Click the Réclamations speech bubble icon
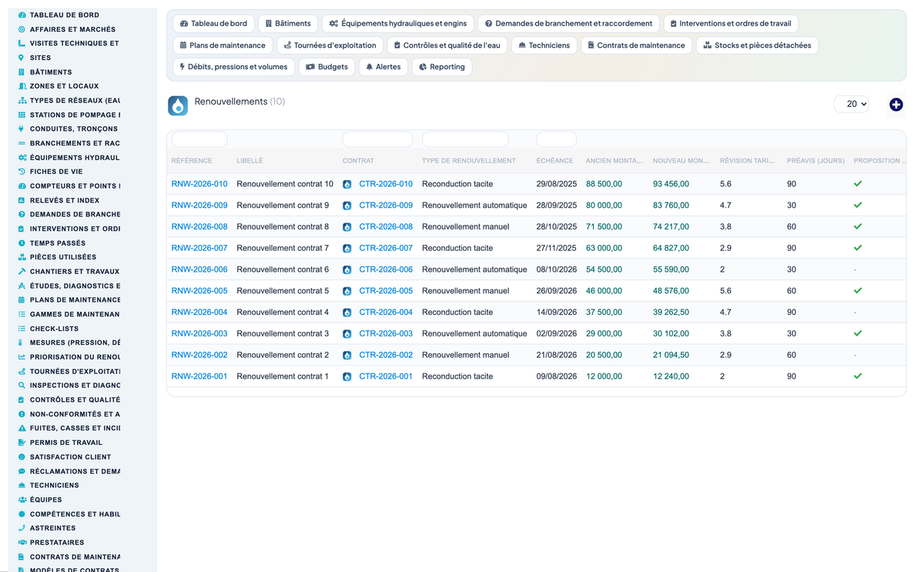This screenshot has height=572, width=924. tap(22, 471)
